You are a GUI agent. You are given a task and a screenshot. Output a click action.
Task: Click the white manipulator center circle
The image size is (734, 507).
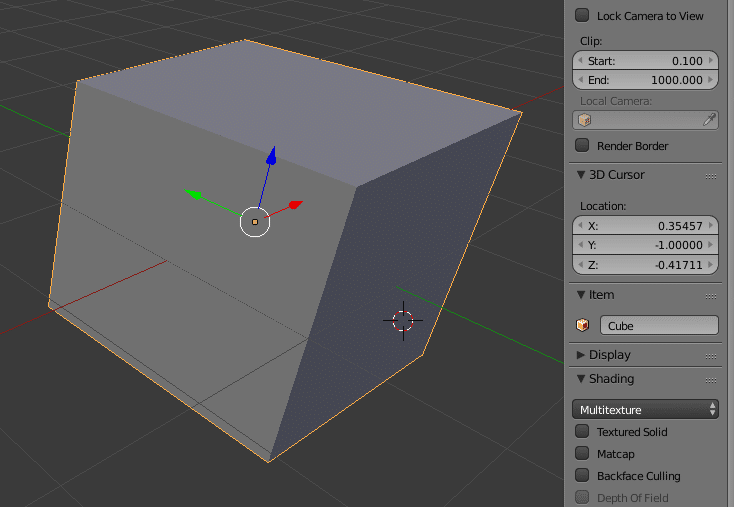point(255,221)
